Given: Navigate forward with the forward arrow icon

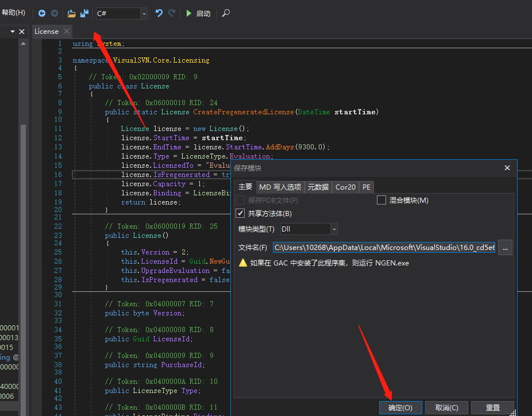Looking at the screenshot, I should [54, 13].
